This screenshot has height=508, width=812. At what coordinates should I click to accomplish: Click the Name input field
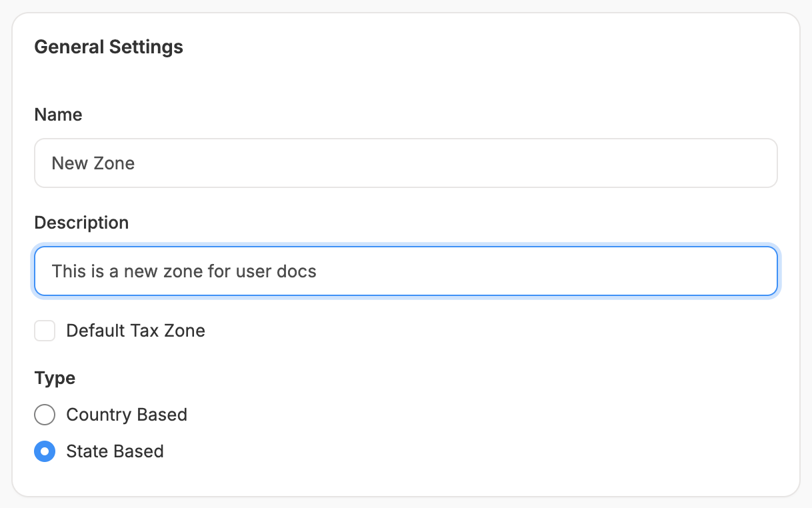pos(405,163)
